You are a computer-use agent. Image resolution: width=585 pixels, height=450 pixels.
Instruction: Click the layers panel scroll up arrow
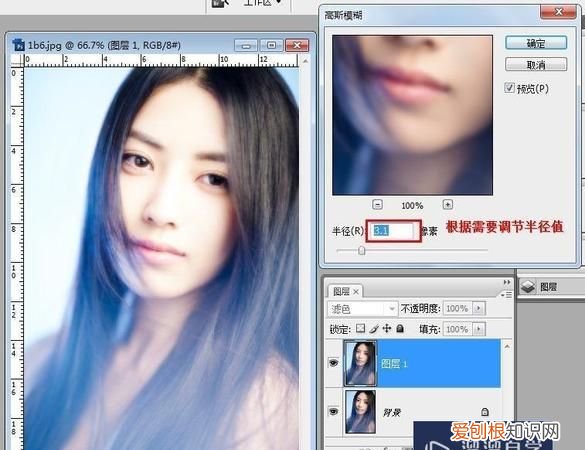pos(507,347)
